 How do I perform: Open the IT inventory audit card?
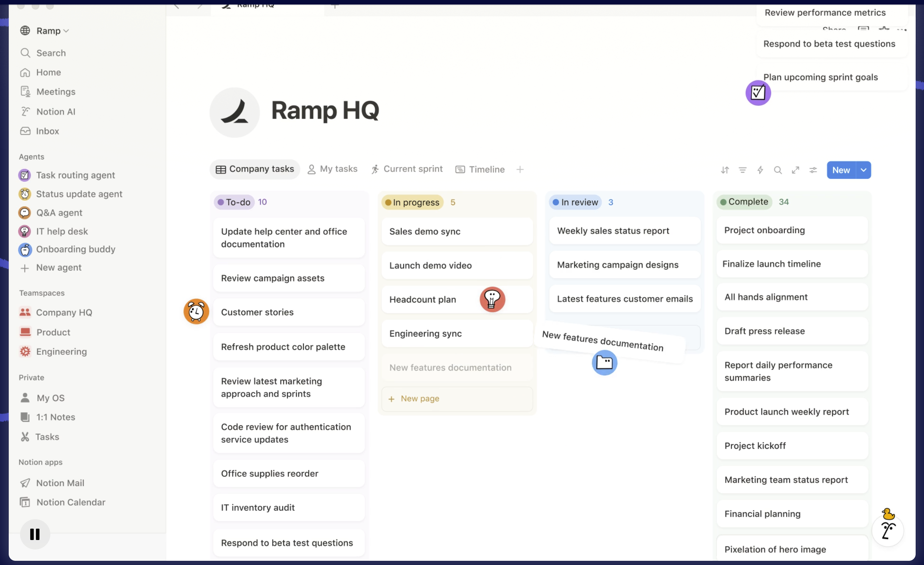click(x=289, y=508)
